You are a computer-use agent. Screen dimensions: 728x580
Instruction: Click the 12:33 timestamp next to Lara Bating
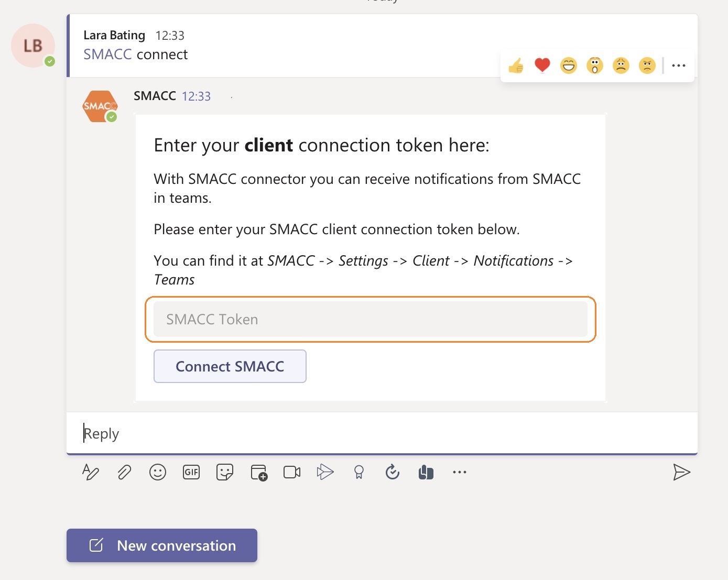tap(170, 36)
